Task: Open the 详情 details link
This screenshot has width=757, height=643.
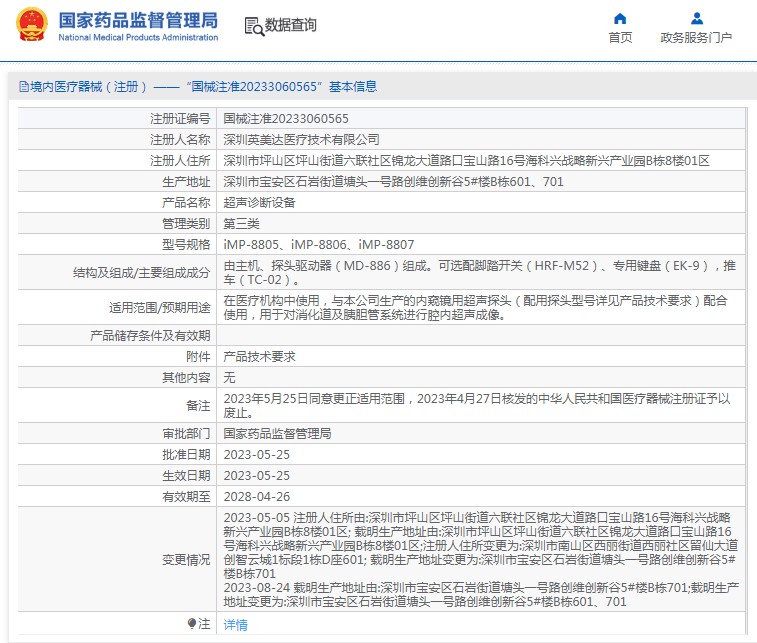Action: click(235, 624)
